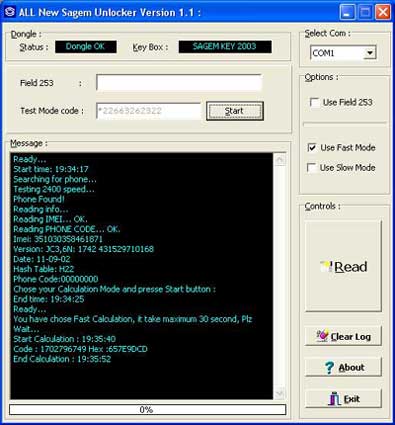
Task: Click the Searching for phone... line
Action: tap(55, 179)
